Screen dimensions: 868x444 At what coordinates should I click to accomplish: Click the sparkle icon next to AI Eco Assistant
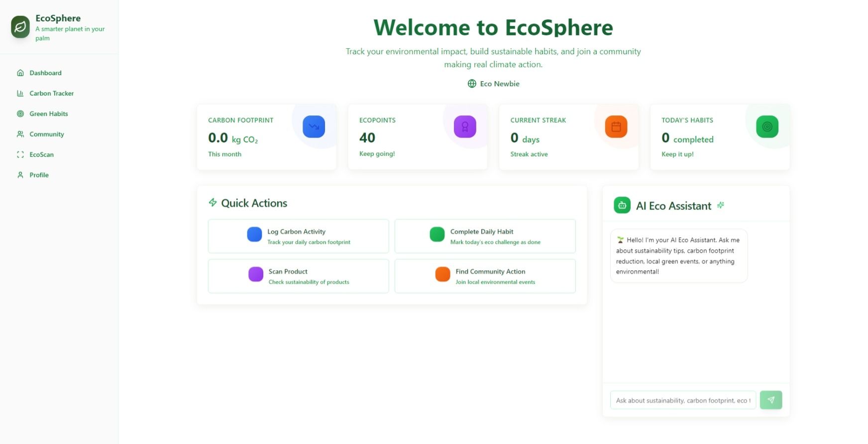(x=721, y=205)
